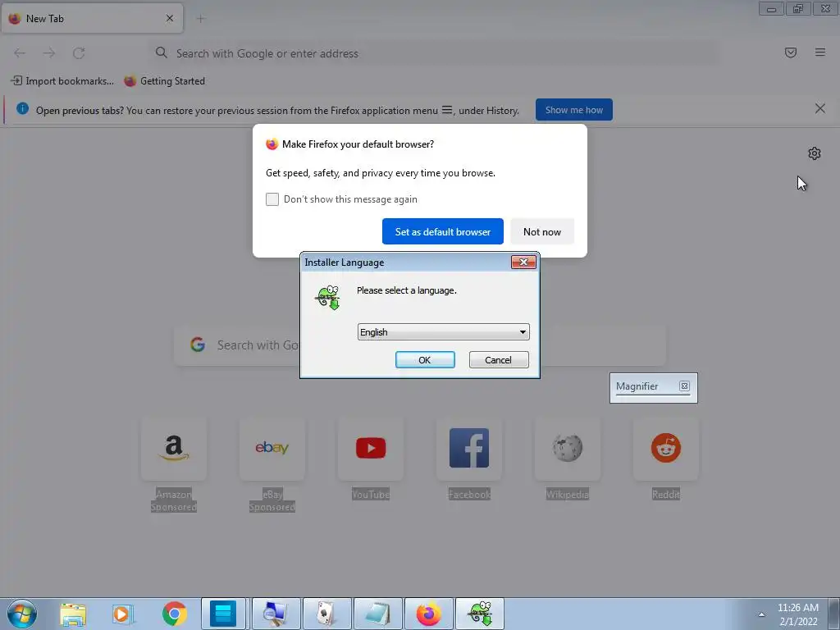Click the Notepad++ chameleon installer icon in the dialog

coord(328,297)
